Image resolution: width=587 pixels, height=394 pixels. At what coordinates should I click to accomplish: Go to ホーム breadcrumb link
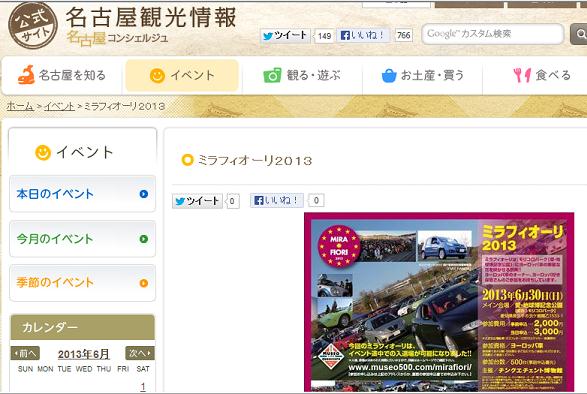tap(20, 106)
